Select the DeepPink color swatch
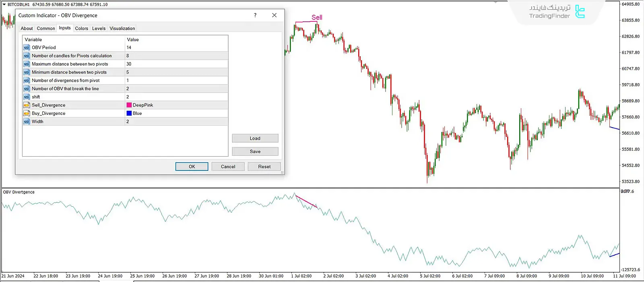644x282 pixels. coord(129,105)
